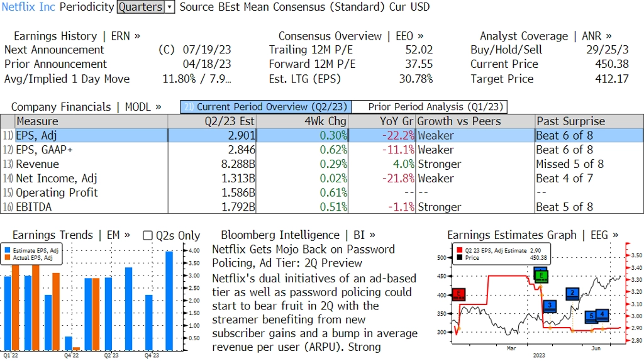Viewport: 644px width, 361px height.
Task: Select the Revenue row in measures table
Action: (322, 164)
